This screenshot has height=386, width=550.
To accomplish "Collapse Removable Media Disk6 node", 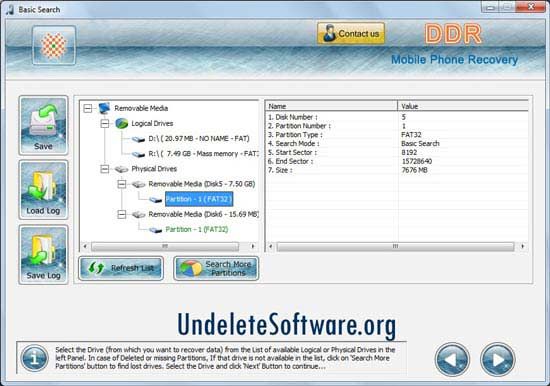I will coord(122,214).
